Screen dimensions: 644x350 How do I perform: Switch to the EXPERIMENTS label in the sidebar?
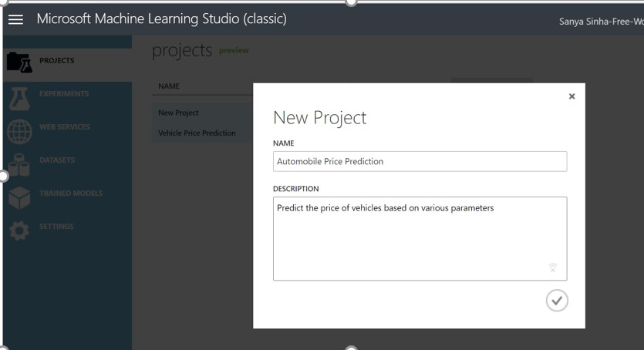click(x=64, y=94)
